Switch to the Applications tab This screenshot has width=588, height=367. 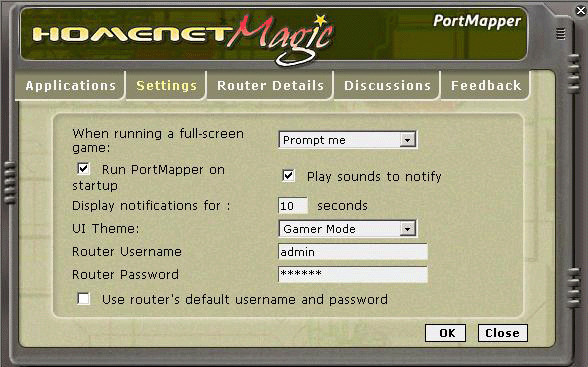pos(70,86)
